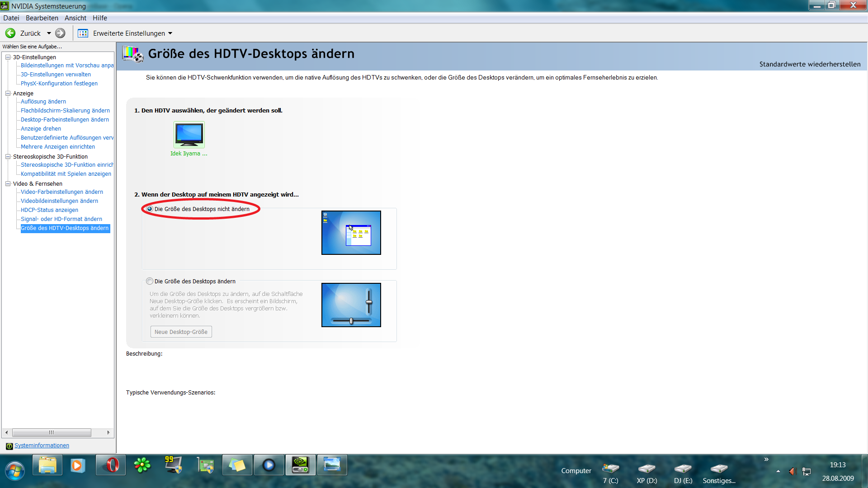Click the Erweiterte Einstellungen view icon
This screenshot has height=488, width=868.
point(83,33)
